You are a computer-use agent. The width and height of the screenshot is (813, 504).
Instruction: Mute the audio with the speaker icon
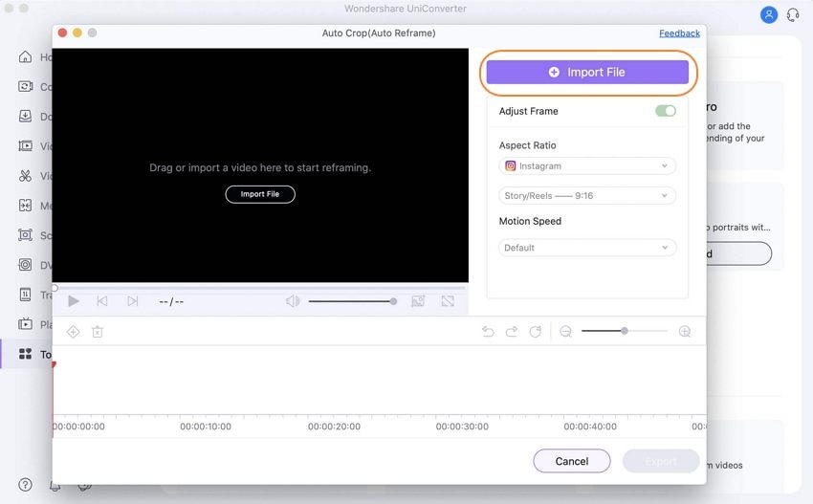click(x=293, y=301)
